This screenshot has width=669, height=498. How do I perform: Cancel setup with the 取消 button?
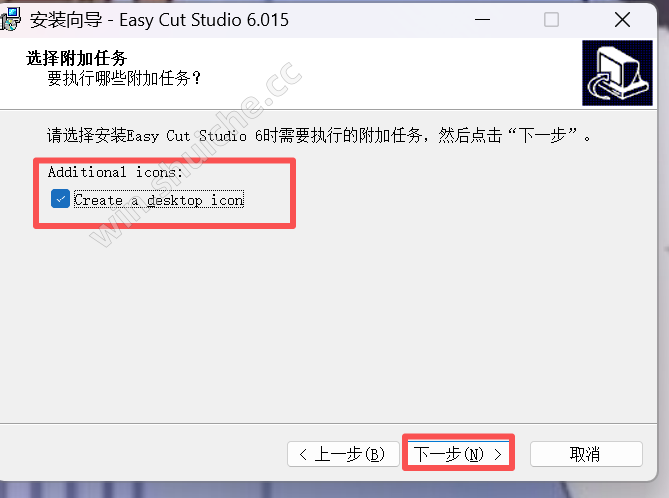point(586,454)
